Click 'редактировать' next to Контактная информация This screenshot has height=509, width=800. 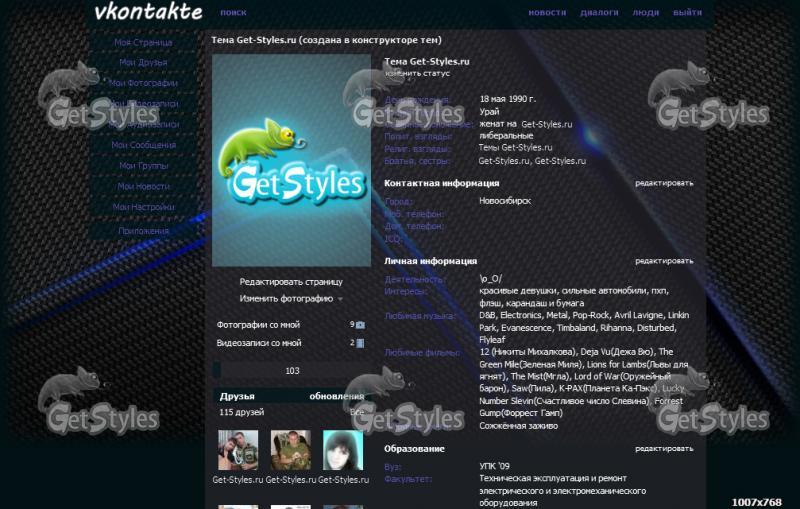pyautogui.click(x=663, y=183)
